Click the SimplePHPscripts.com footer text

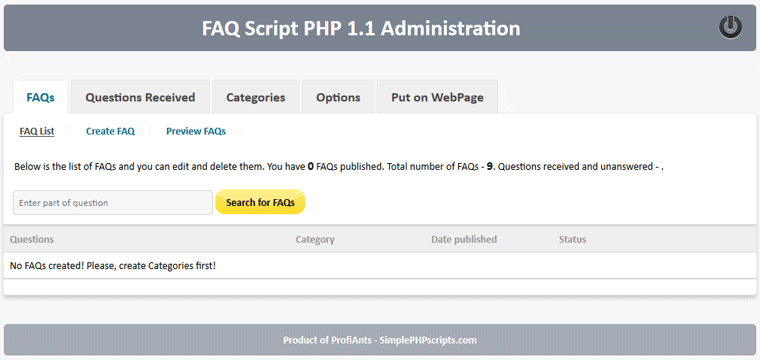(x=428, y=340)
